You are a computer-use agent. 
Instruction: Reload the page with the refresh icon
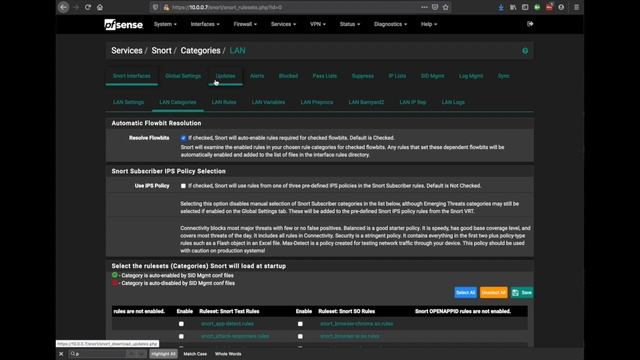pos(88,7)
